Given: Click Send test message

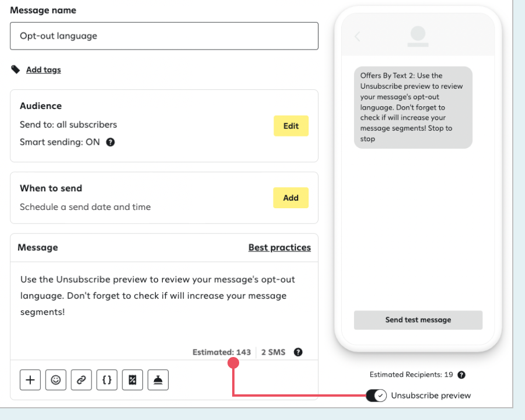Looking at the screenshot, I should pyautogui.click(x=418, y=320).
